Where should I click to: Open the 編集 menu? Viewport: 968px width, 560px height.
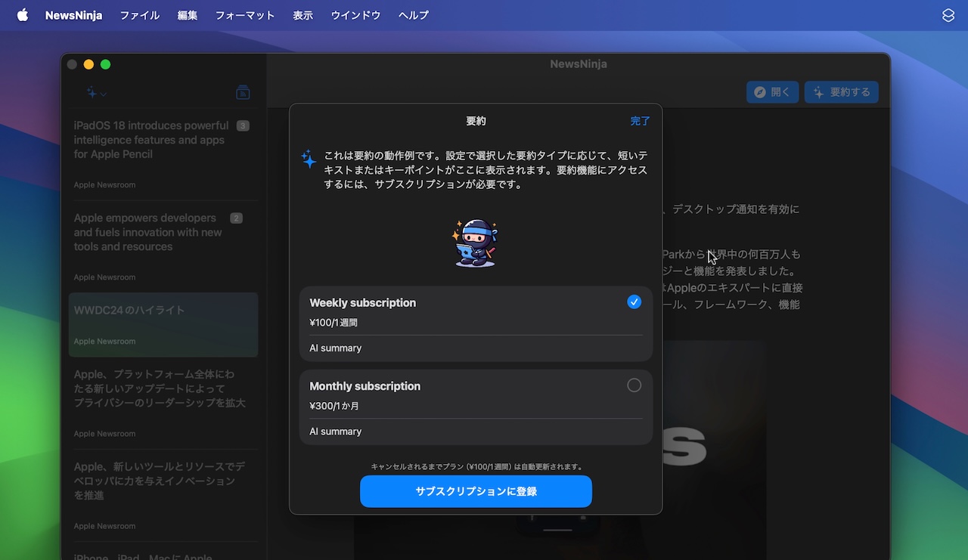pos(188,15)
